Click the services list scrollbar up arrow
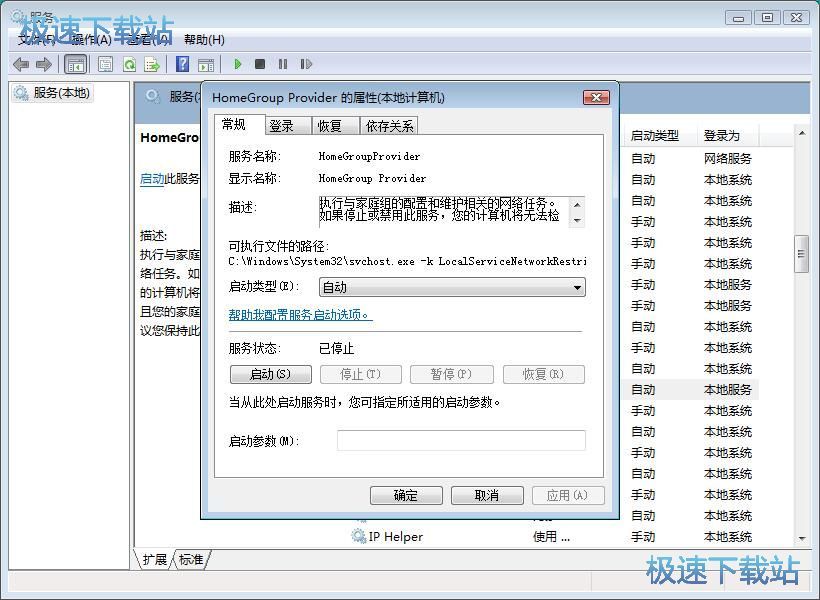Image resolution: width=820 pixels, height=600 pixels. [802, 134]
